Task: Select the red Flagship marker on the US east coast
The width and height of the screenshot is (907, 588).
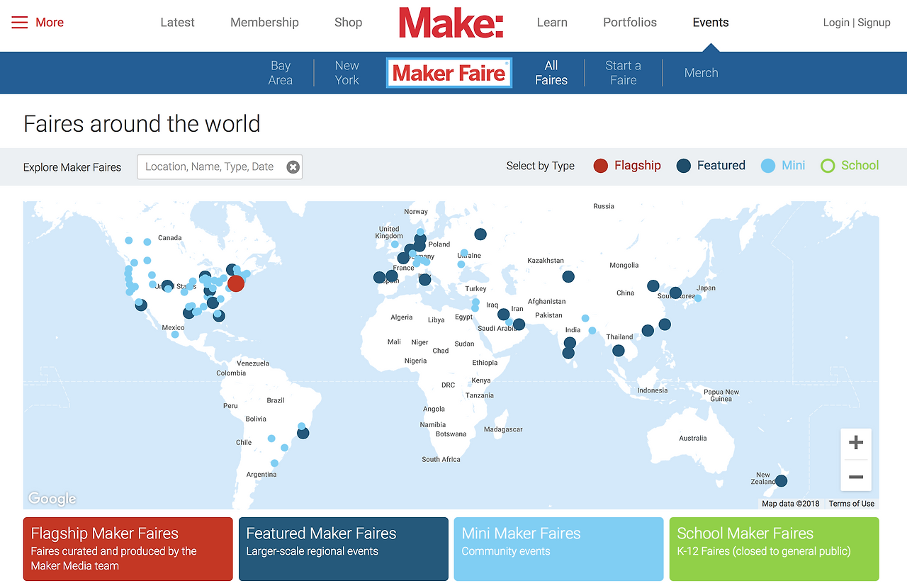Action: (236, 283)
